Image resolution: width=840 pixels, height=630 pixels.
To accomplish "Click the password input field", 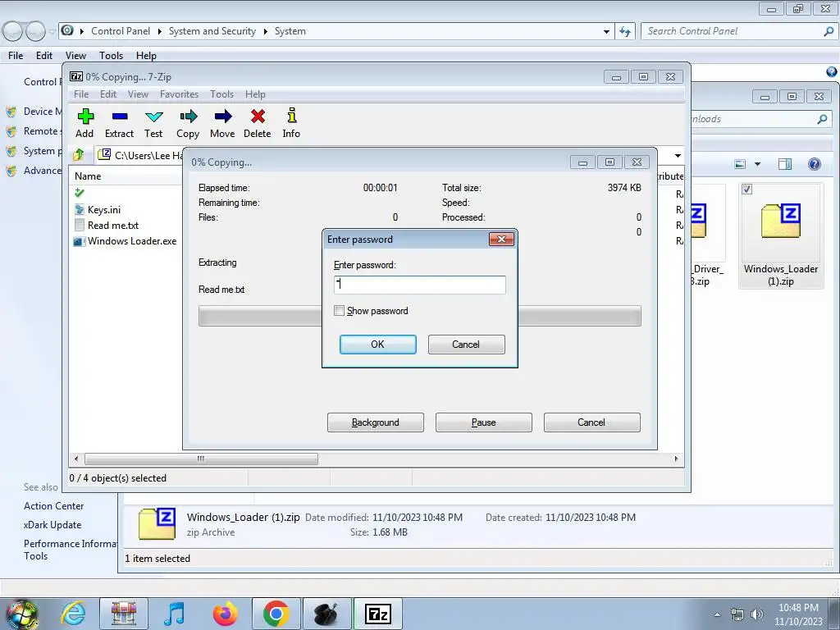I will click(419, 285).
